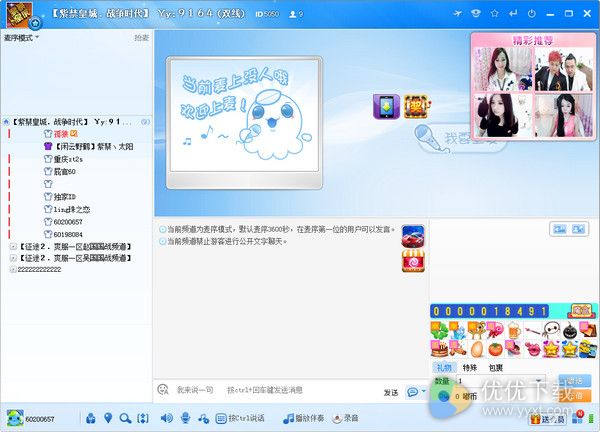Open the red racing car game icon
This screenshot has width=600, height=432.
coord(413,236)
